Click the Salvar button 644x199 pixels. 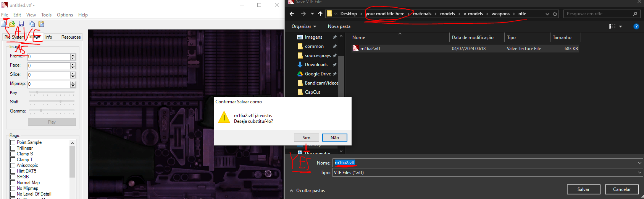[x=583, y=189]
